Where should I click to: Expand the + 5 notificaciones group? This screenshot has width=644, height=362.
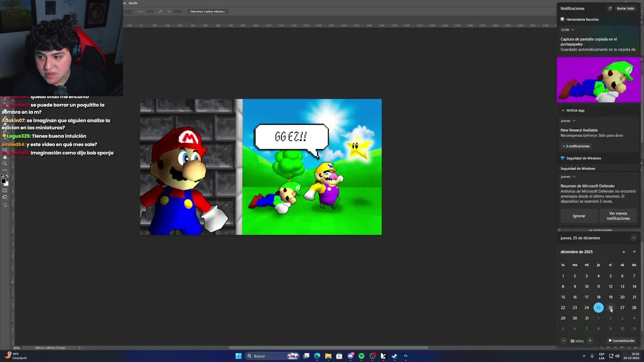click(x=576, y=146)
